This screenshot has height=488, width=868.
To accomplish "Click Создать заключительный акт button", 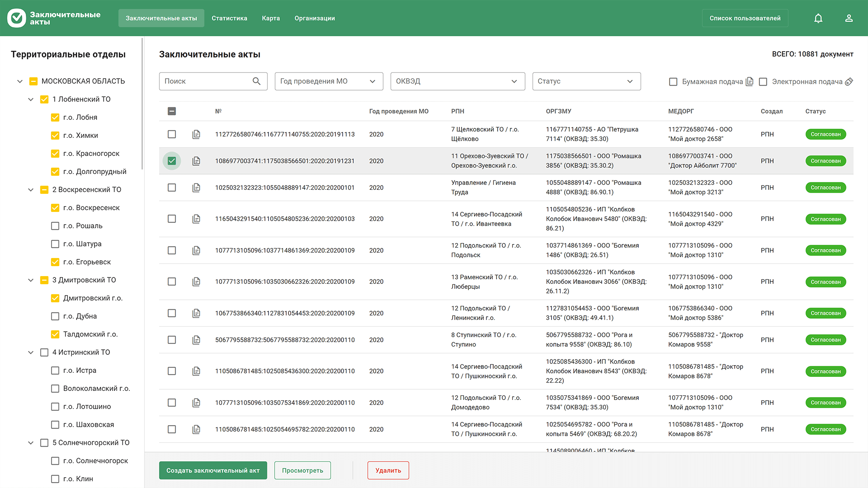I will pos(213,470).
